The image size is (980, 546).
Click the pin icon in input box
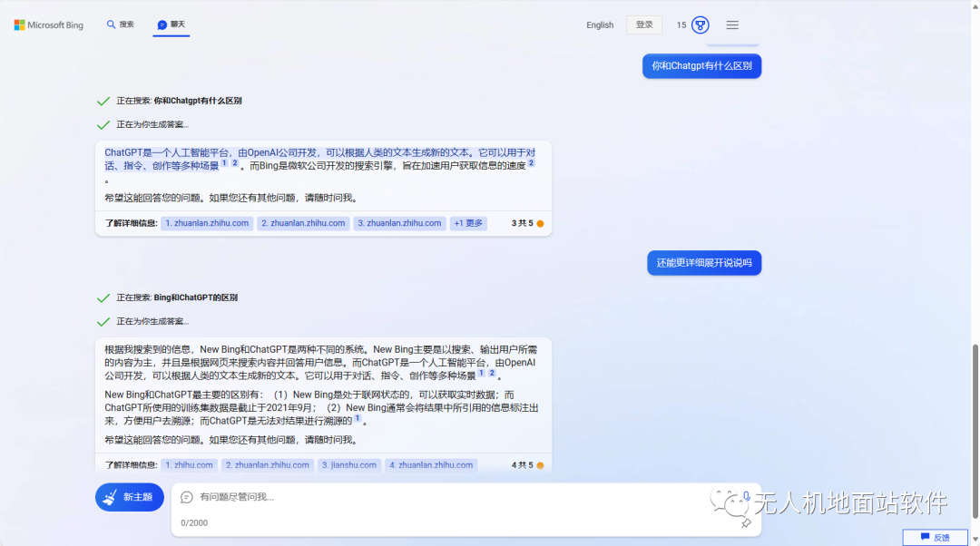[x=746, y=522]
